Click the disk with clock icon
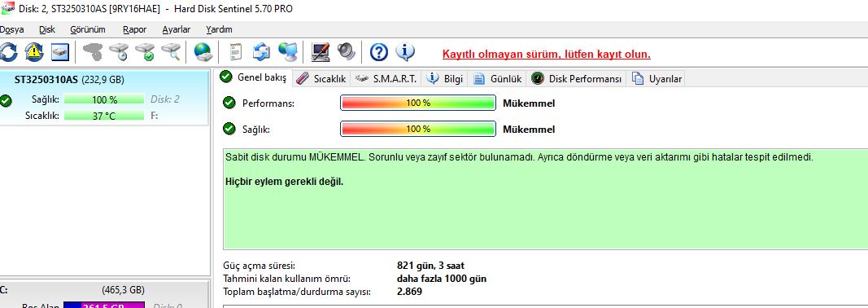Screen dimensions: 868x308 point(119,52)
